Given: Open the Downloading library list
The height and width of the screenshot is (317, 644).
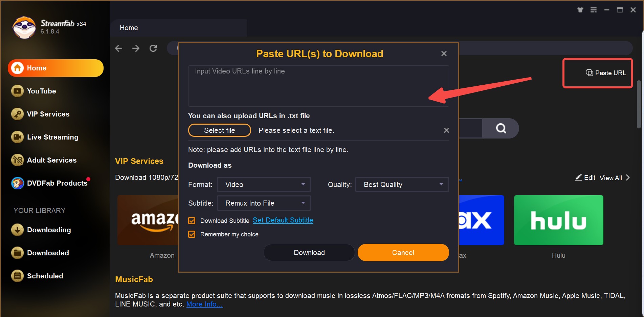Looking at the screenshot, I should click(x=49, y=230).
